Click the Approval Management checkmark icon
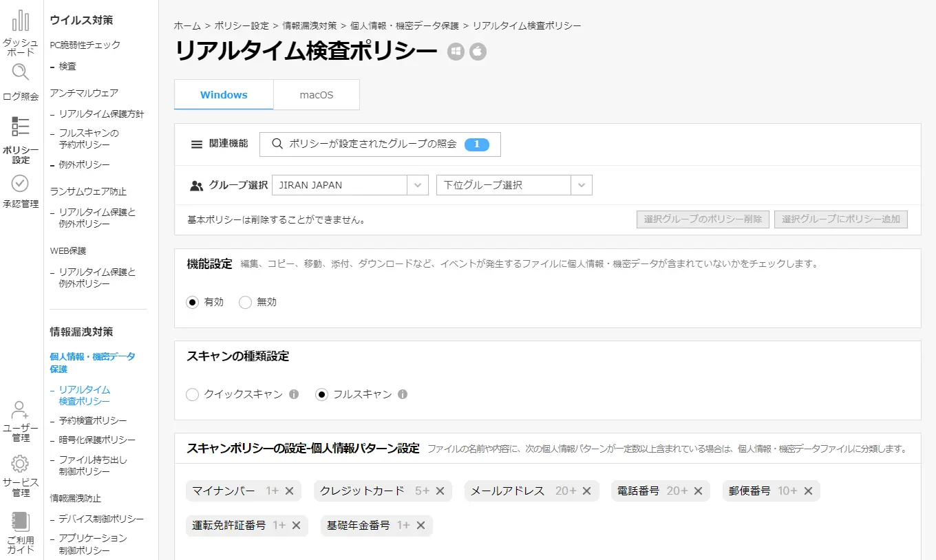Viewport: 936px width, 560px height. pos(21,183)
